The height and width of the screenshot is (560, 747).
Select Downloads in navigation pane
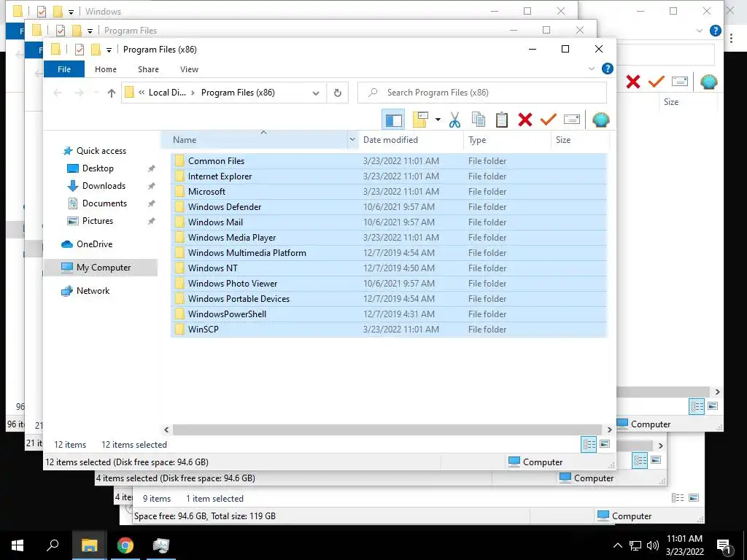coord(104,186)
